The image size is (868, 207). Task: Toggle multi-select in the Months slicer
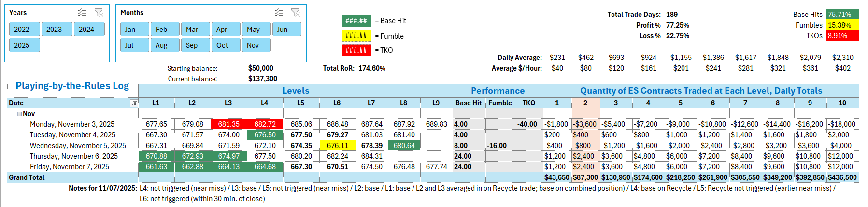coord(279,13)
